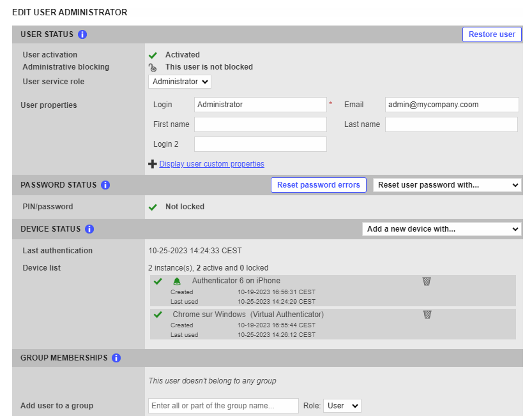Click the administrative blocking padlock icon

pyautogui.click(x=153, y=67)
